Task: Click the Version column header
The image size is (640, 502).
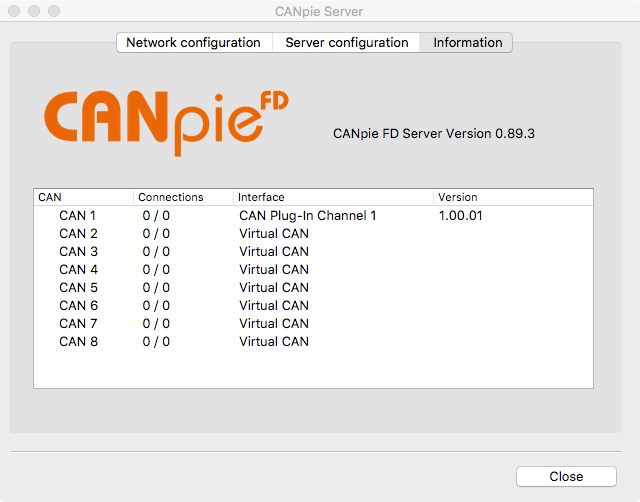Action: point(513,197)
